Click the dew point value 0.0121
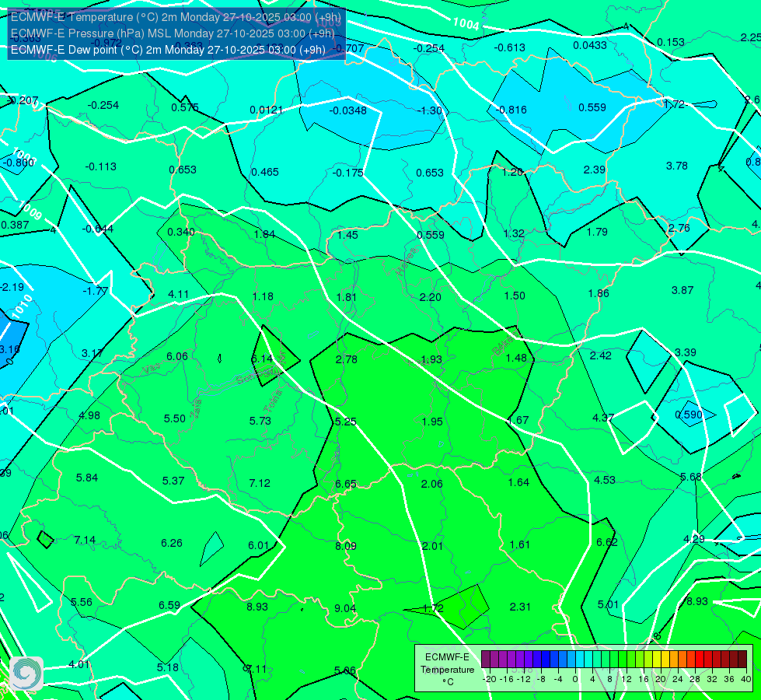Image resolution: width=761 pixels, height=700 pixels. point(266,110)
